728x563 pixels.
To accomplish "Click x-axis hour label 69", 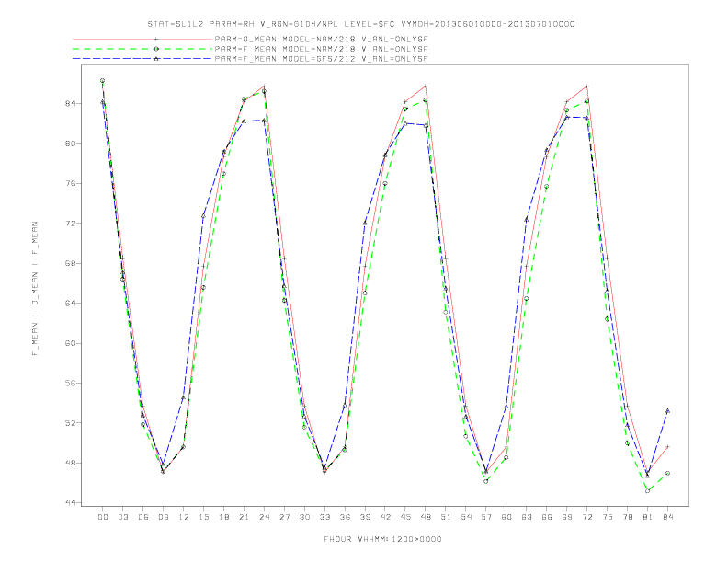I will pos(567,517).
